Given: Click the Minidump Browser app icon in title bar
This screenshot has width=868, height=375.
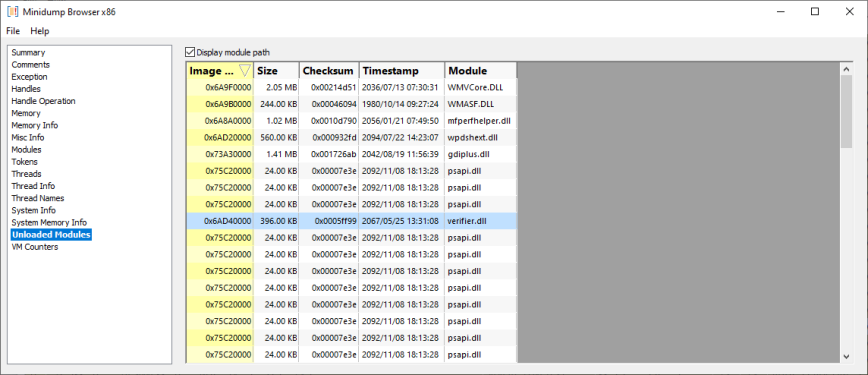Looking at the screenshot, I should click(12, 12).
